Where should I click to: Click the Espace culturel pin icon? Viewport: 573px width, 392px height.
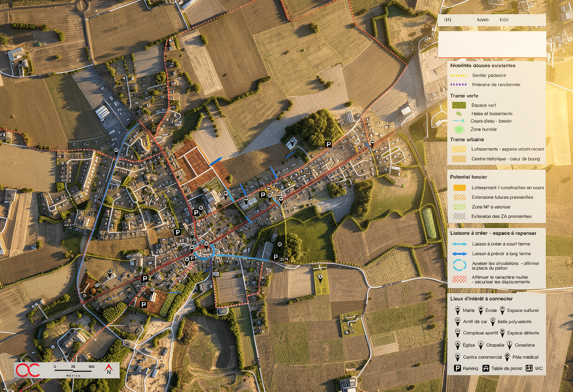[x=502, y=310]
